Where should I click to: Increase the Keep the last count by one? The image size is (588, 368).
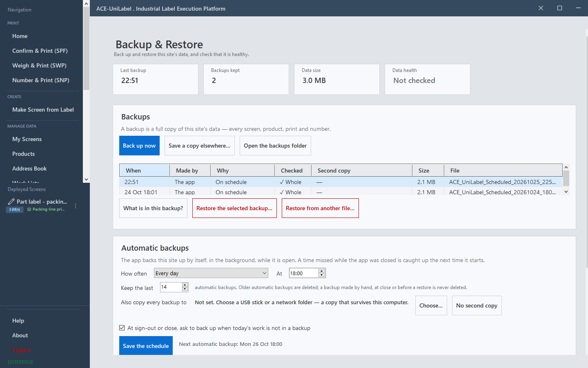coord(185,285)
